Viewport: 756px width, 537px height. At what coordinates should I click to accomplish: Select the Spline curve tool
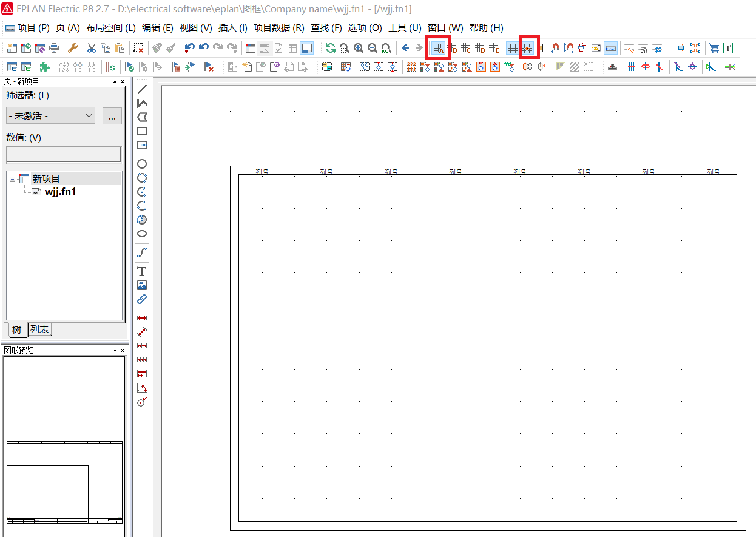[142, 252]
